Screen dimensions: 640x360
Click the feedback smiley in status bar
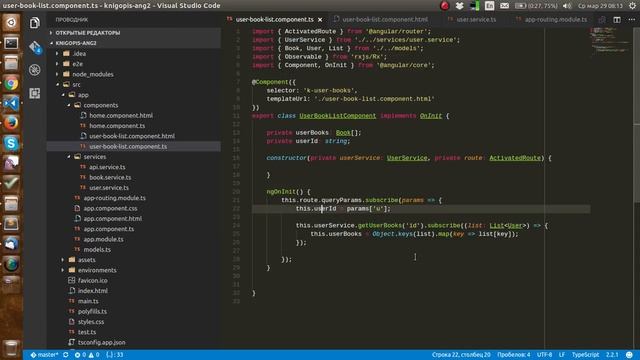[x=629, y=355]
